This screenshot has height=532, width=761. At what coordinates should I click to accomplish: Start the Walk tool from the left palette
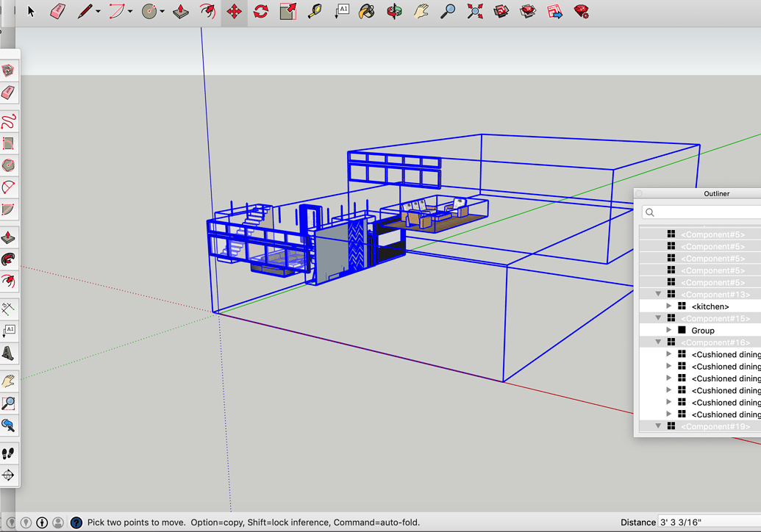10,453
